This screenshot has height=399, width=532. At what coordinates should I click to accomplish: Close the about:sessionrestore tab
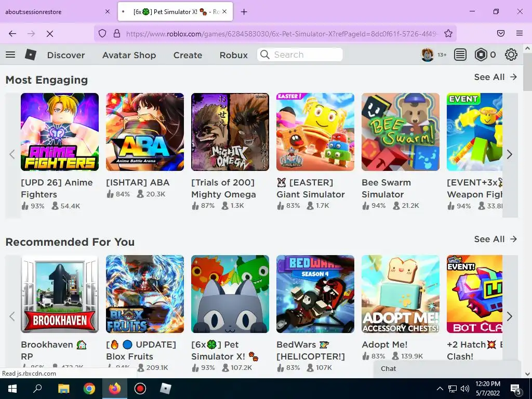pos(108,11)
